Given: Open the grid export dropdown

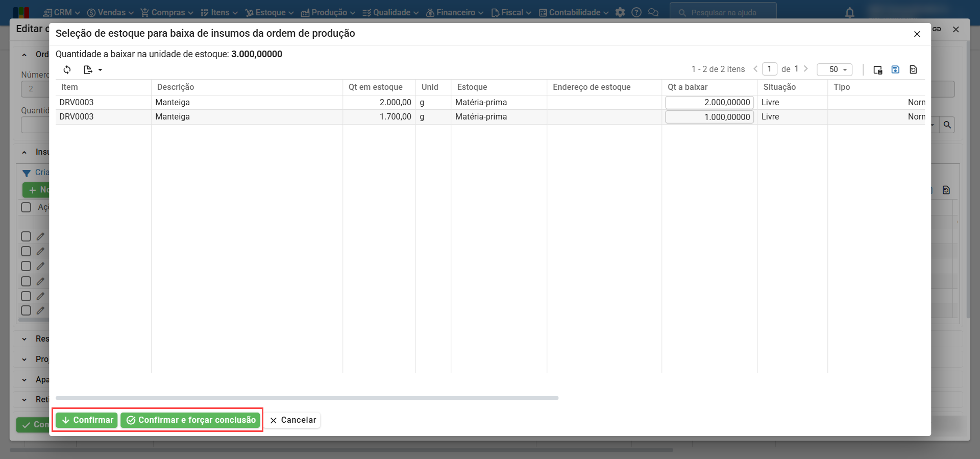Looking at the screenshot, I should [93, 69].
